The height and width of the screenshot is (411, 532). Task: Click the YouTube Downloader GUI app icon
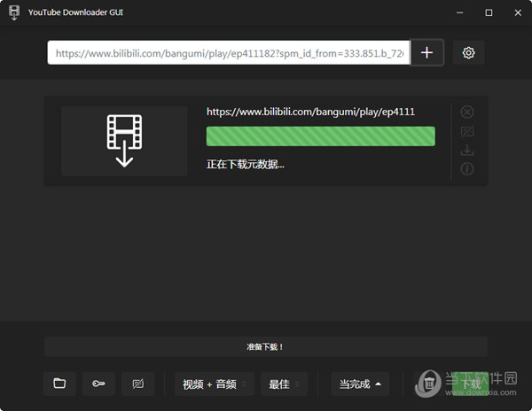coord(14,12)
